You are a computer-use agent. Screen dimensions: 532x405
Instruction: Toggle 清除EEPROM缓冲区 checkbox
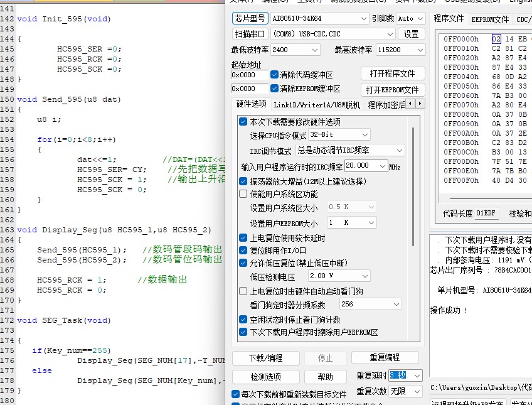click(275, 89)
